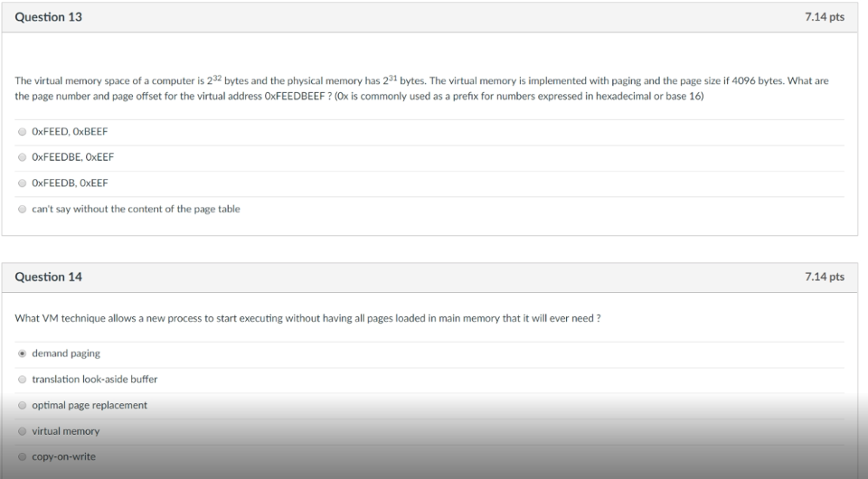Click the "virtual memory" answer label
The height and width of the screenshot is (479, 868).
(x=66, y=431)
